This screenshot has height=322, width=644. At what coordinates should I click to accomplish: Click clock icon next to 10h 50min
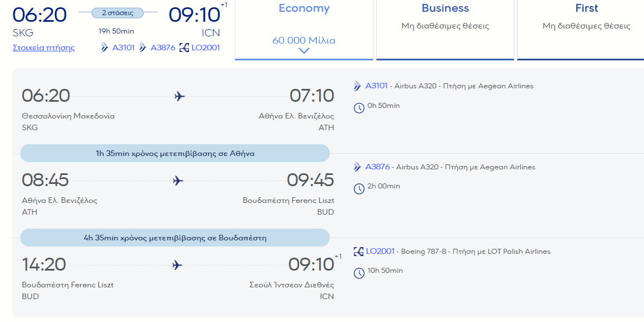pyautogui.click(x=359, y=272)
